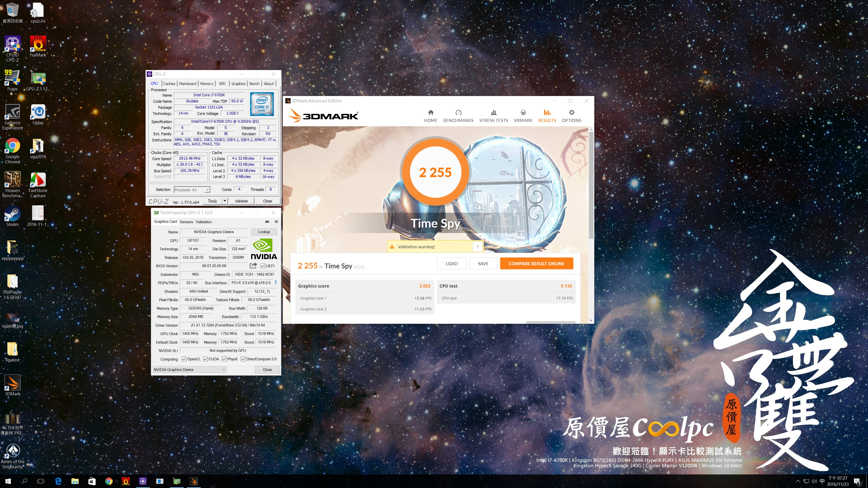868x488 pixels.
Task: Select Ashes of the Singularity icon
Action: click(x=12, y=456)
